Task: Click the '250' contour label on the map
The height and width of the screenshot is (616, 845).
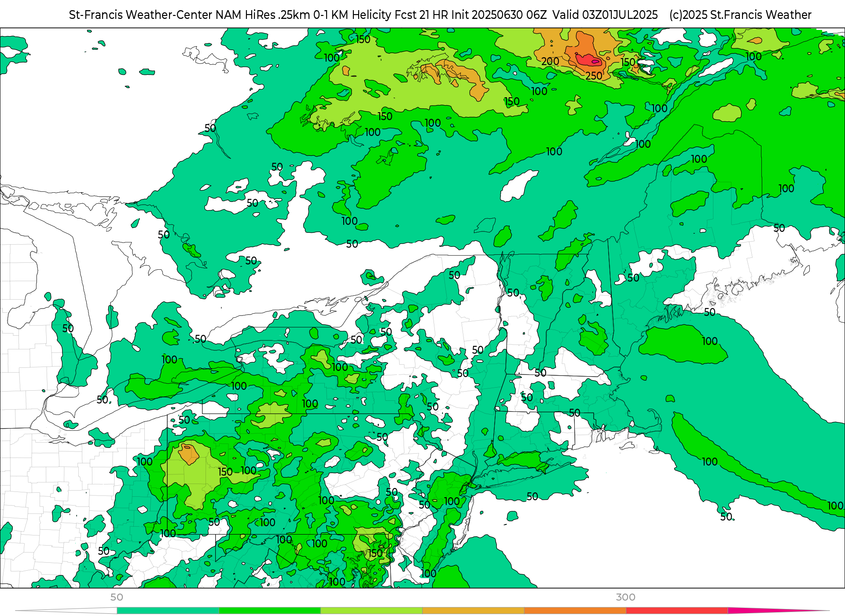Action: click(594, 76)
